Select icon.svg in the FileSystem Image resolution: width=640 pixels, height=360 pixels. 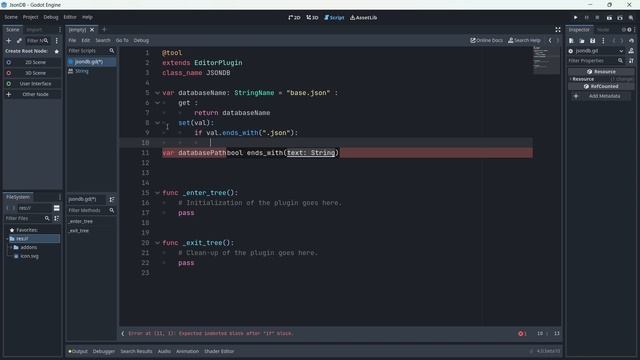29,256
